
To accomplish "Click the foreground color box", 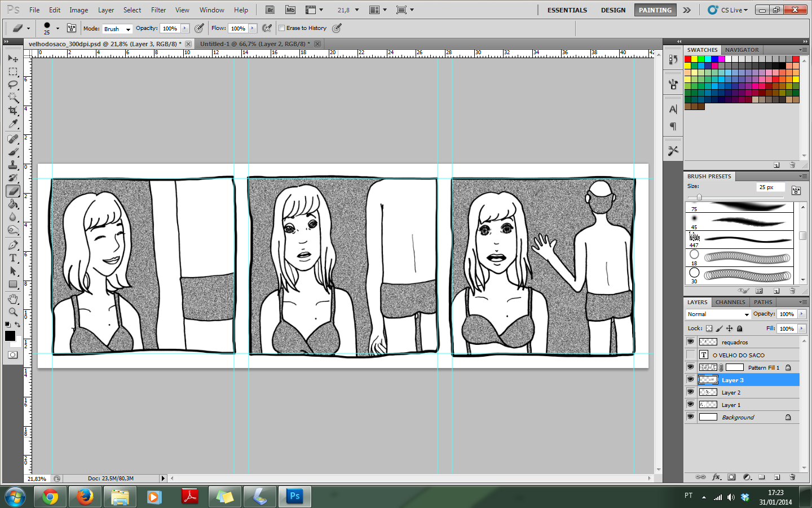I will point(10,336).
